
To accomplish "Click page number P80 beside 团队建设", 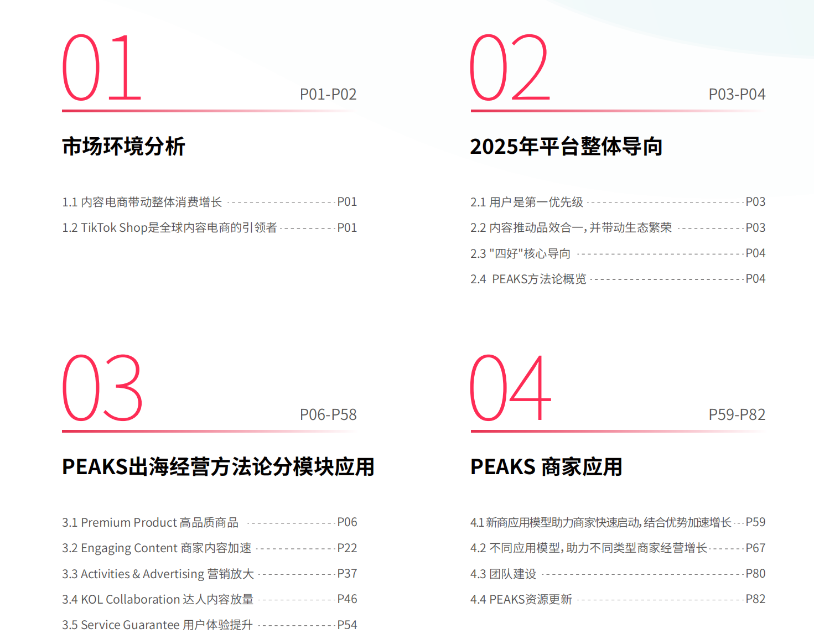I will [755, 574].
